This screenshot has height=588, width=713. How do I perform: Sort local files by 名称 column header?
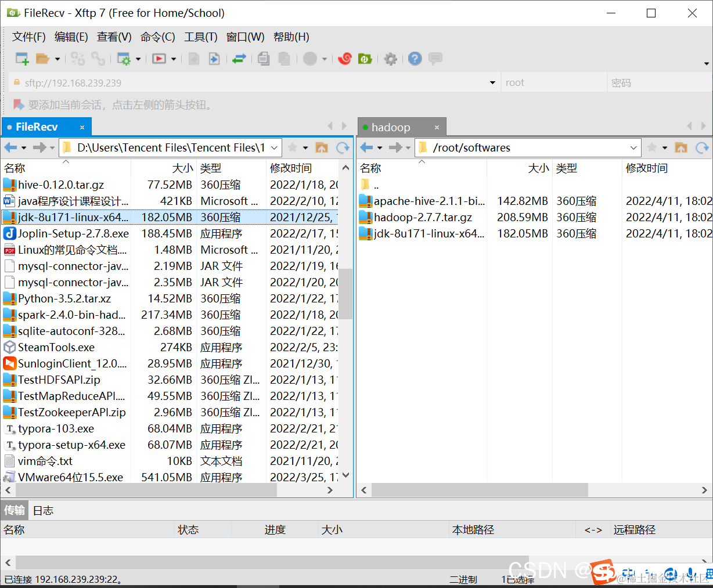tap(66, 168)
